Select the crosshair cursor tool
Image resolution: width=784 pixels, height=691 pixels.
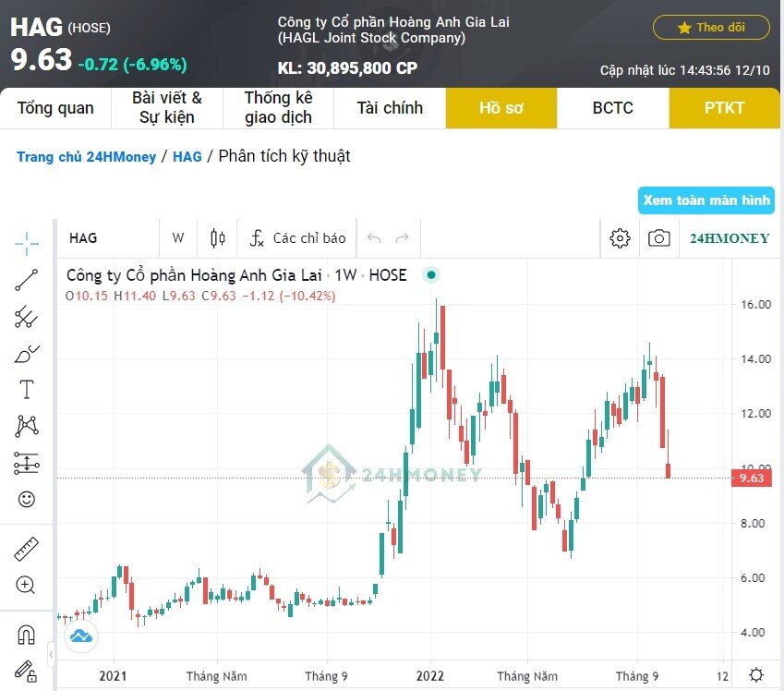pos(27,244)
